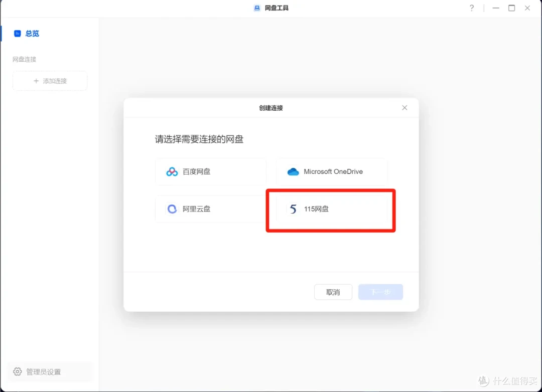Screen dimensions: 542x392
Task: Click the 创建连接 dialog title bar
Action: 271,107
